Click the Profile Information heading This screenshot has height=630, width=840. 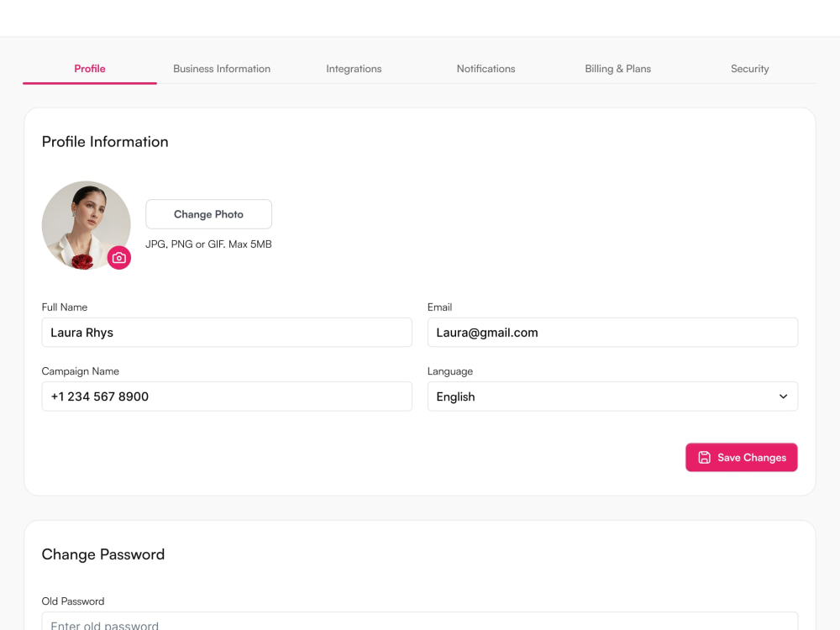coord(105,141)
